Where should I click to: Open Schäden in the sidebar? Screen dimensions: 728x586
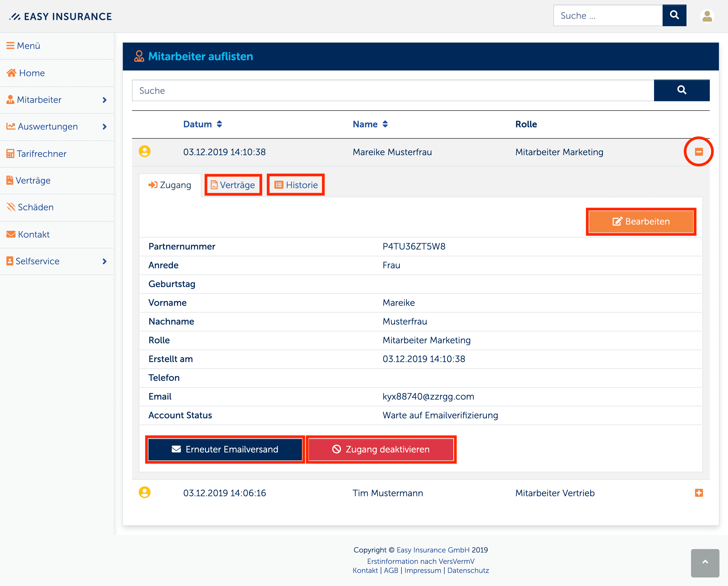57,207
